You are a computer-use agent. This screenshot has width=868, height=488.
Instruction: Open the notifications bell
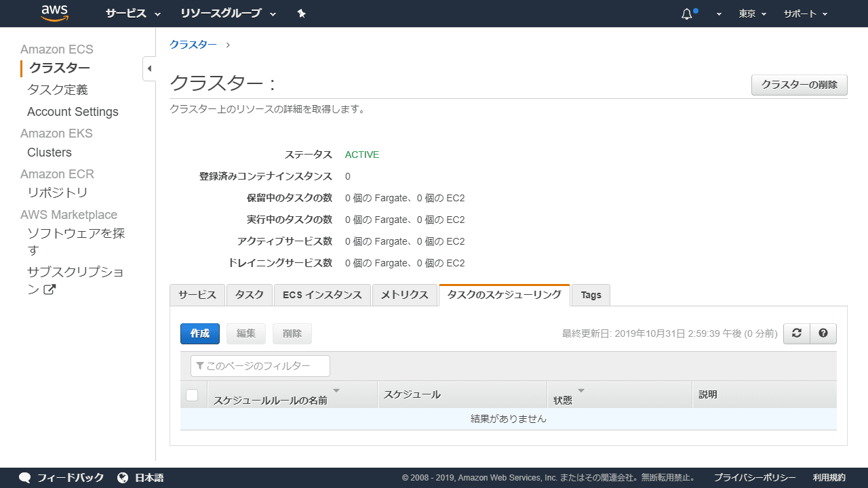coord(688,14)
